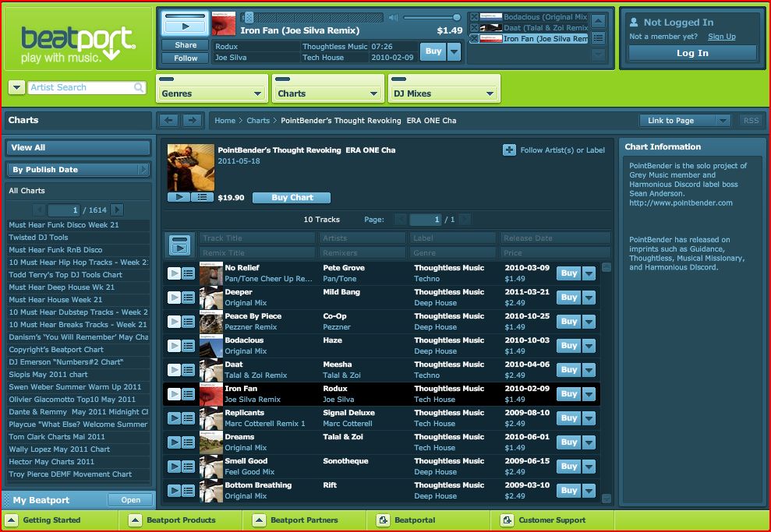Click the Log In button
The height and width of the screenshot is (532, 771).
pyautogui.click(x=692, y=53)
